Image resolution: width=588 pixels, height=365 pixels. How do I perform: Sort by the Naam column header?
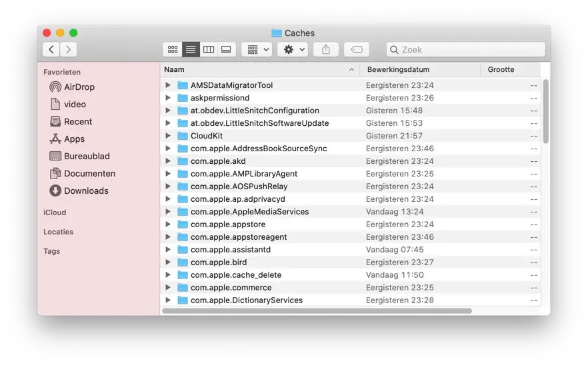(260, 70)
